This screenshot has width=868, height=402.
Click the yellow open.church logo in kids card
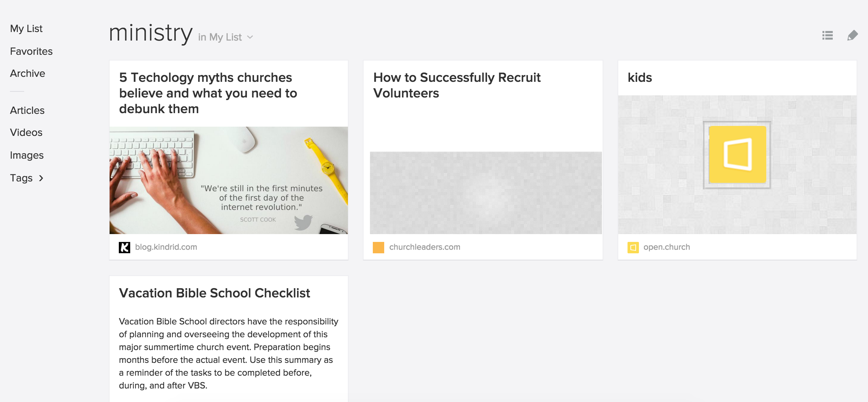pyautogui.click(x=737, y=155)
